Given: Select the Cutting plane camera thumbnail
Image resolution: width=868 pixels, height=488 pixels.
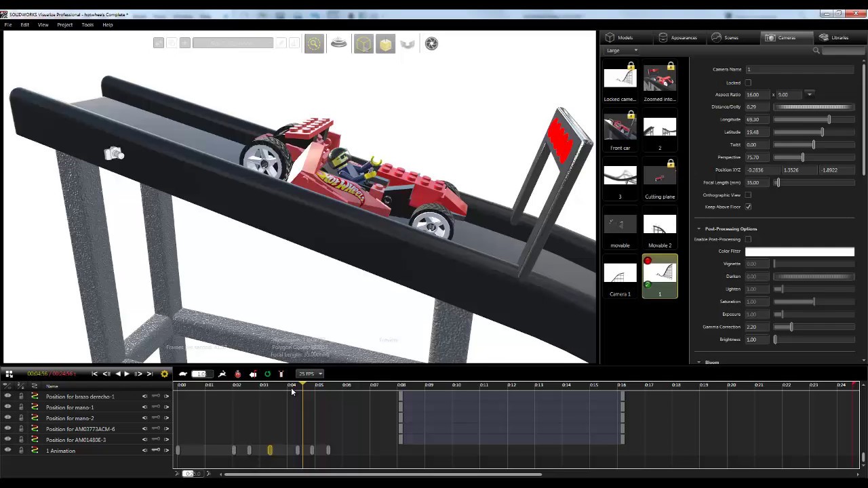Looking at the screenshot, I should click(660, 180).
